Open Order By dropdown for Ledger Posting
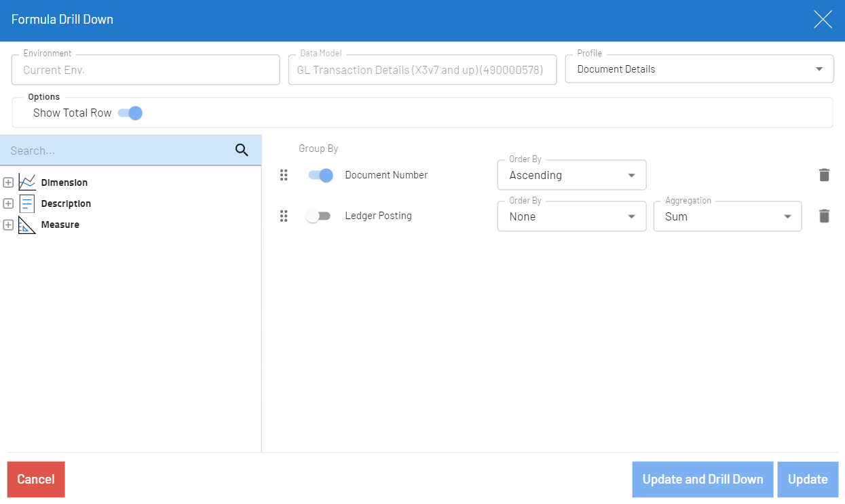845x504 pixels. click(x=571, y=217)
